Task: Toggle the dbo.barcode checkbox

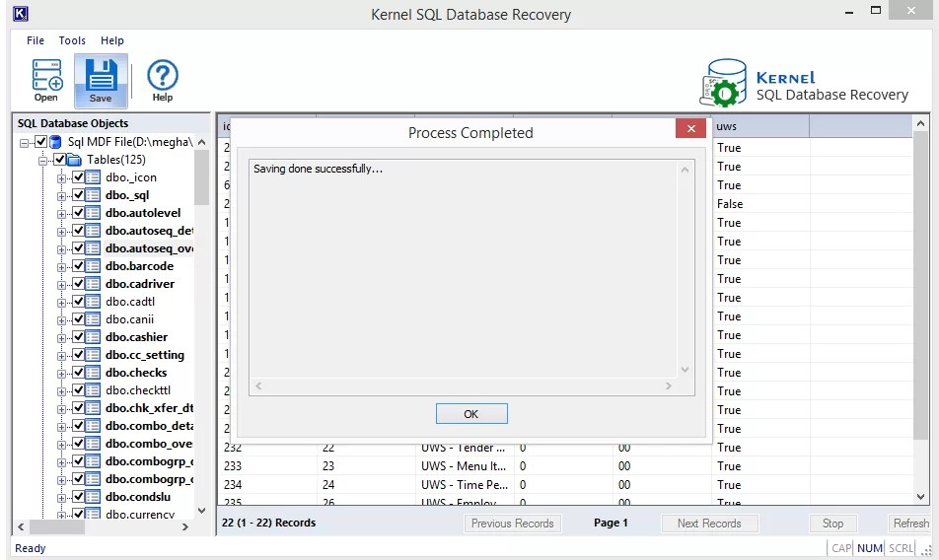Action: (x=78, y=265)
